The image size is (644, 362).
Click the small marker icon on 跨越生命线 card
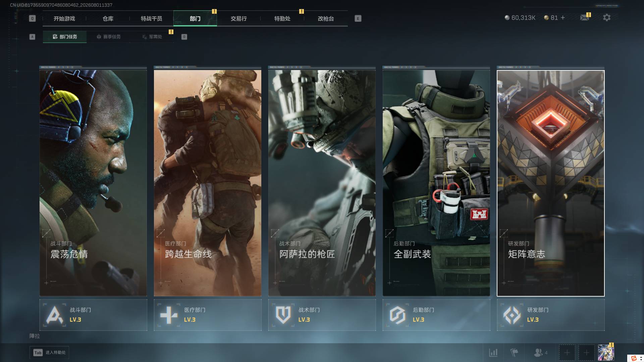161,233
